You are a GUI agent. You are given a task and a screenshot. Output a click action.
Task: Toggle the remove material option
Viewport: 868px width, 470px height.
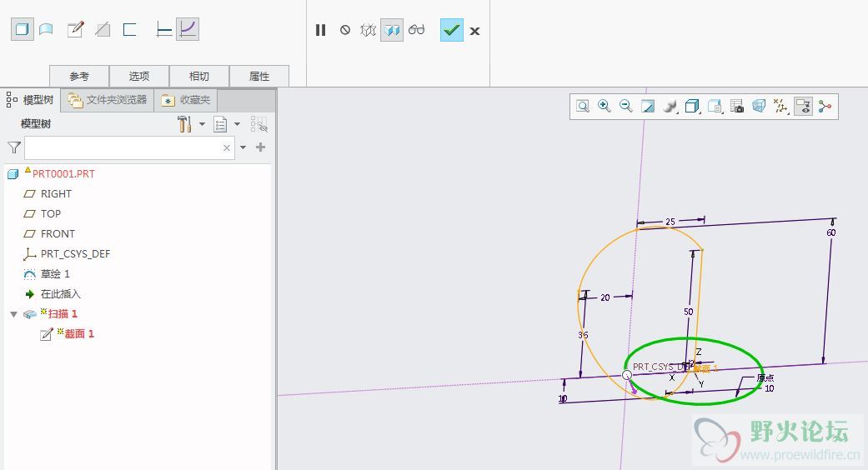click(103, 29)
